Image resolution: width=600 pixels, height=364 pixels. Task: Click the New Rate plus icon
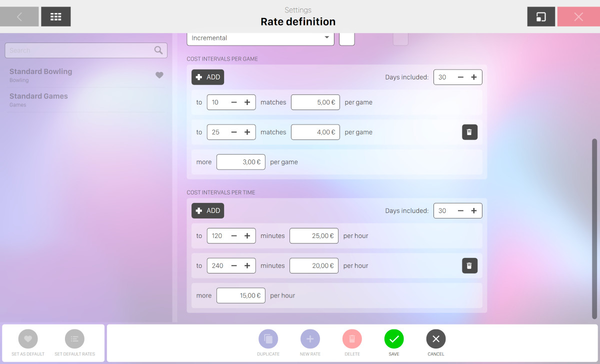pos(310,339)
